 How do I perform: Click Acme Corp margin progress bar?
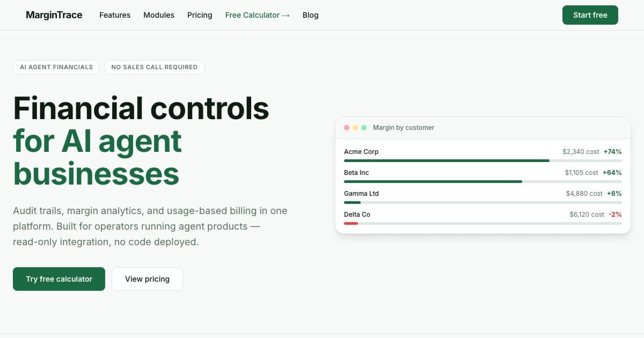483,160
